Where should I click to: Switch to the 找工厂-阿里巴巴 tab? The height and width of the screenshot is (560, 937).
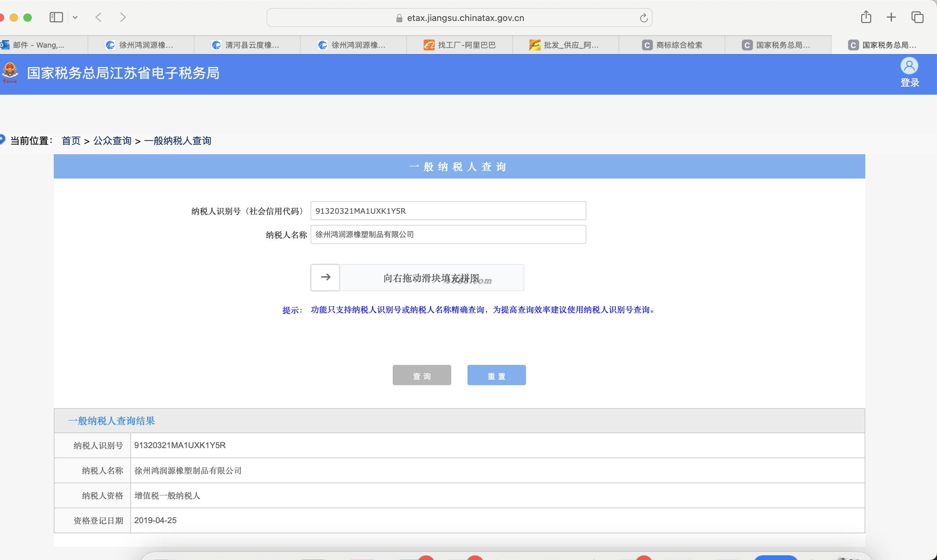459,45
